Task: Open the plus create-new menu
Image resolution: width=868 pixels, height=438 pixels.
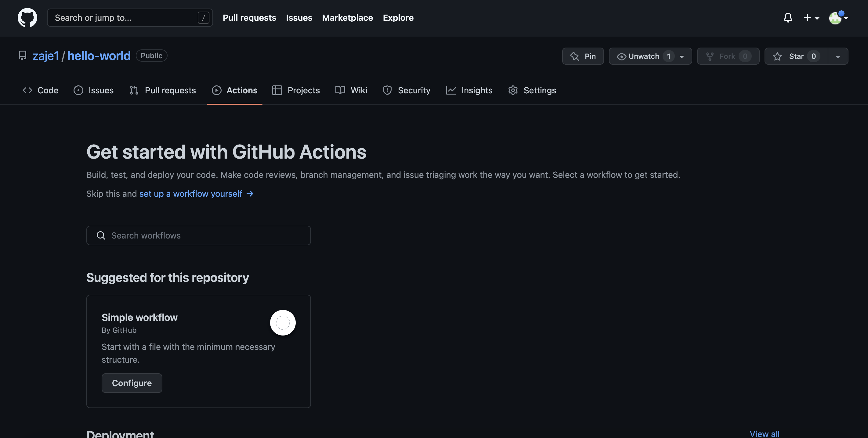Action: point(811,17)
